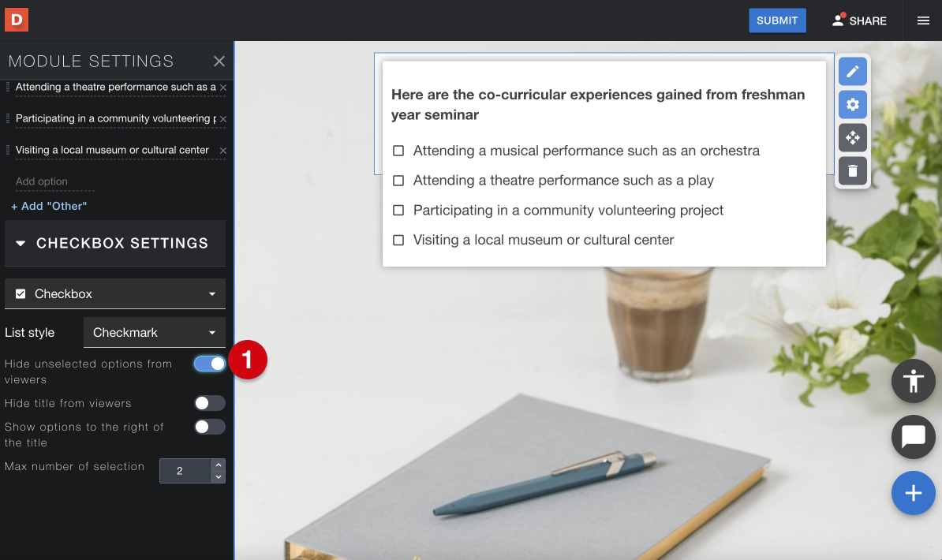Increase max number of selection
The width and height of the screenshot is (942, 560).
(x=219, y=465)
